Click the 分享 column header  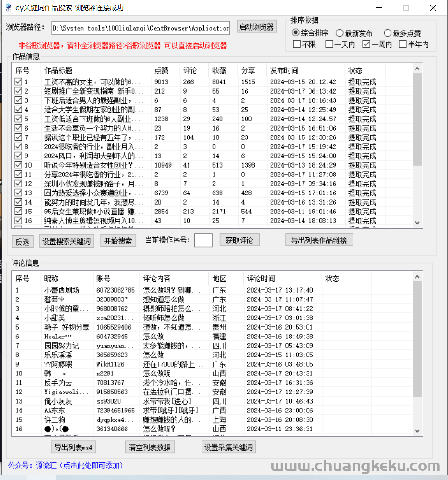[x=252, y=70]
